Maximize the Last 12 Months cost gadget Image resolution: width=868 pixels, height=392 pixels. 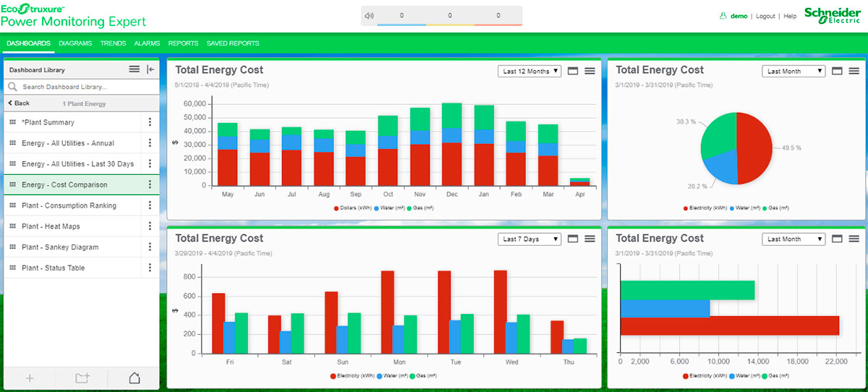tap(573, 71)
